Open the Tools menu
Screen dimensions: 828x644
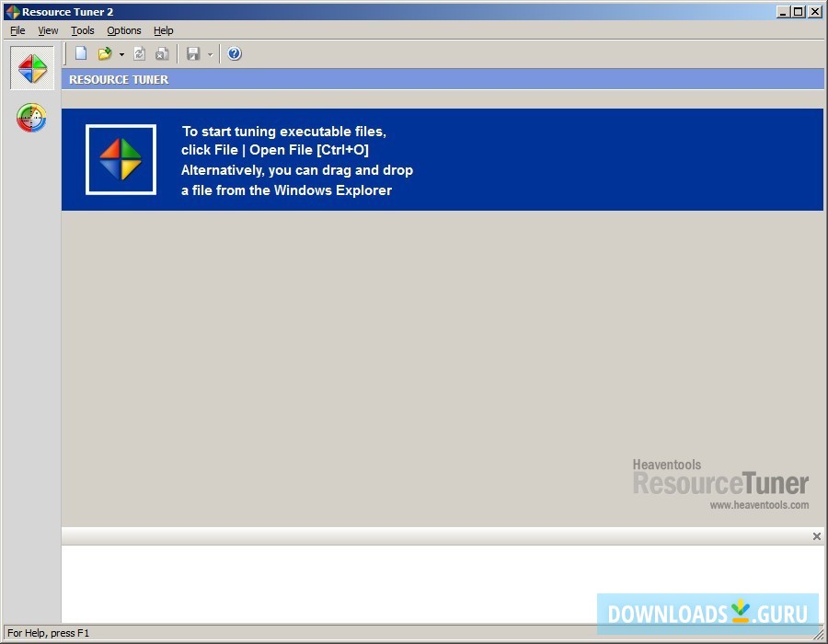click(x=82, y=30)
